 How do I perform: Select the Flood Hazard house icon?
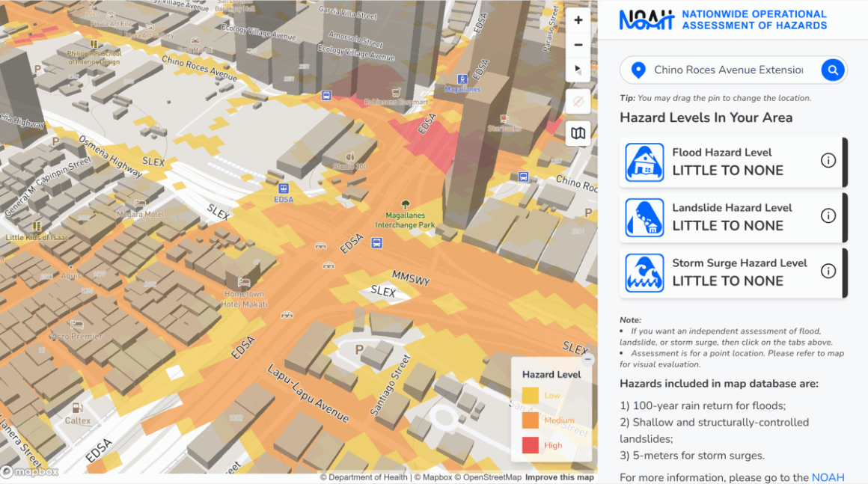click(x=644, y=162)
